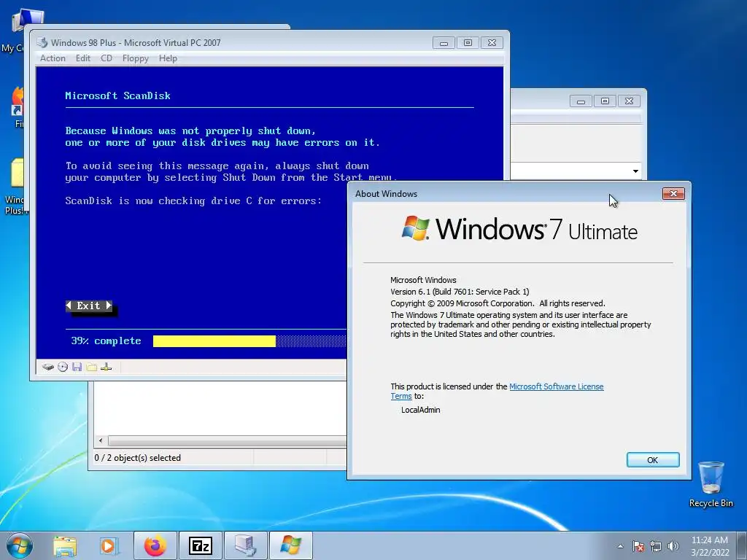The image size is (747, 560).
Task: Click the network adapter status icon in Virtual PC
Action: pyautogui.click(x=107, y=367)
